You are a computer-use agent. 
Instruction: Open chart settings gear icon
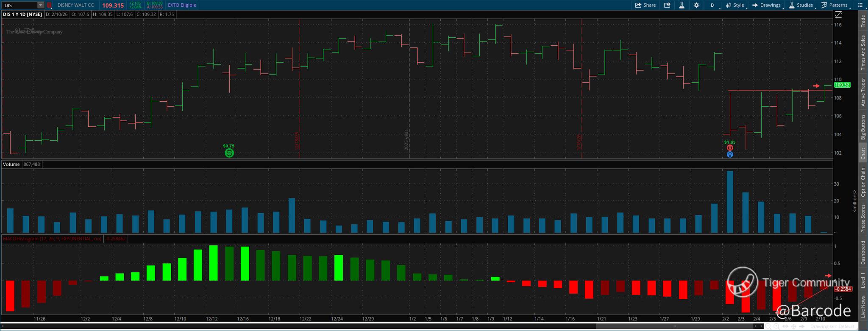pyautogui.click(x=696, y=5)
